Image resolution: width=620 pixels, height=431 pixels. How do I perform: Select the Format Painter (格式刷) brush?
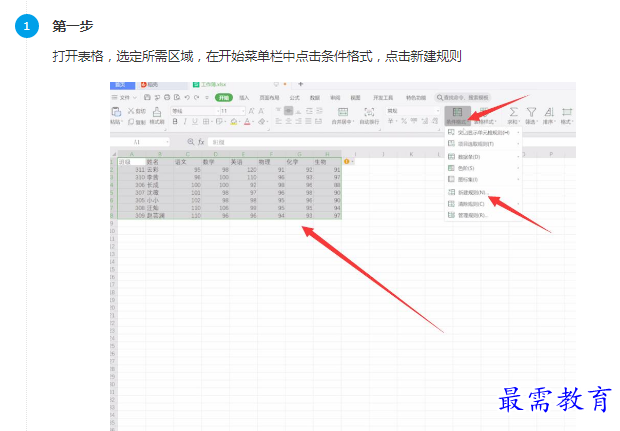[x=157, y=115]
